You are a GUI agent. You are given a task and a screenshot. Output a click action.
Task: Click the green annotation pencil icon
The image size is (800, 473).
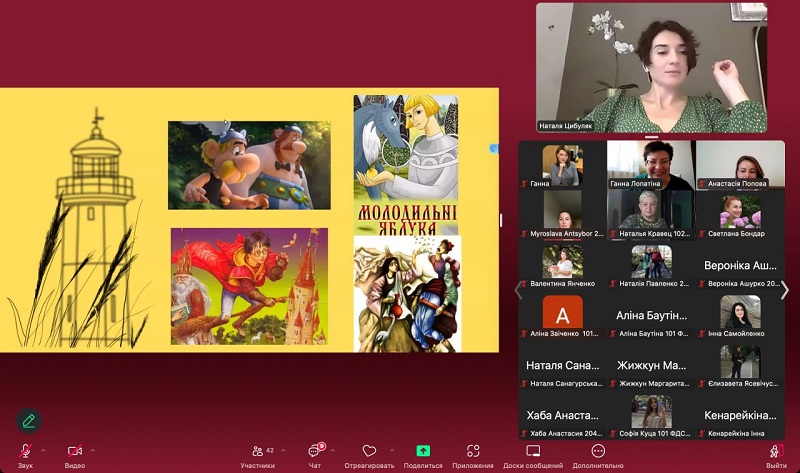click(29, 420)
